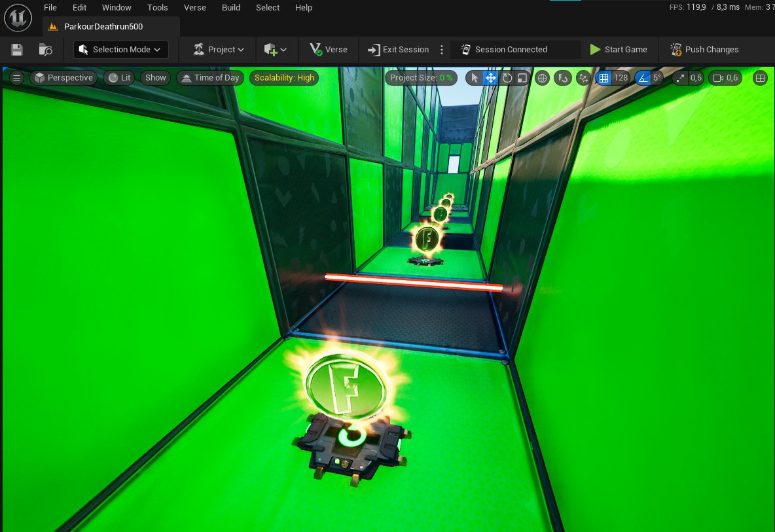Open the Verse menu
The image size is (775, 532).
coord(195,7)
